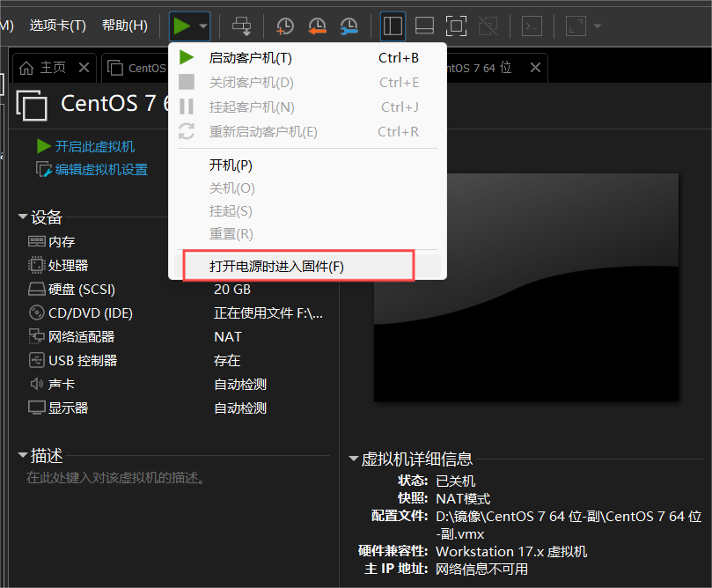Open the 选项卡(T) menu
This screenshot has width=712, height=588.
[x=58, y=26]
